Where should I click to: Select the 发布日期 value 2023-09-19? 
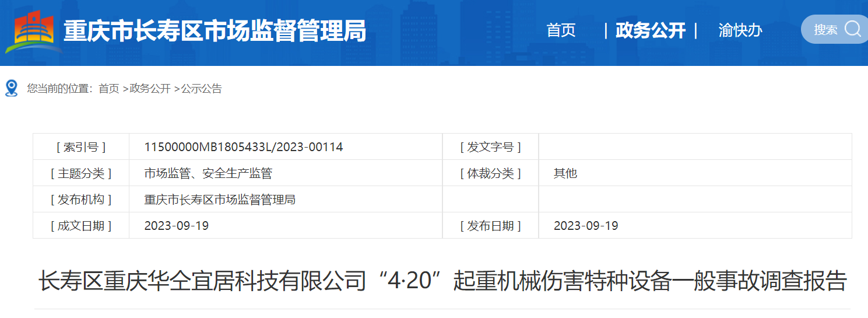(x=586, y=226)
